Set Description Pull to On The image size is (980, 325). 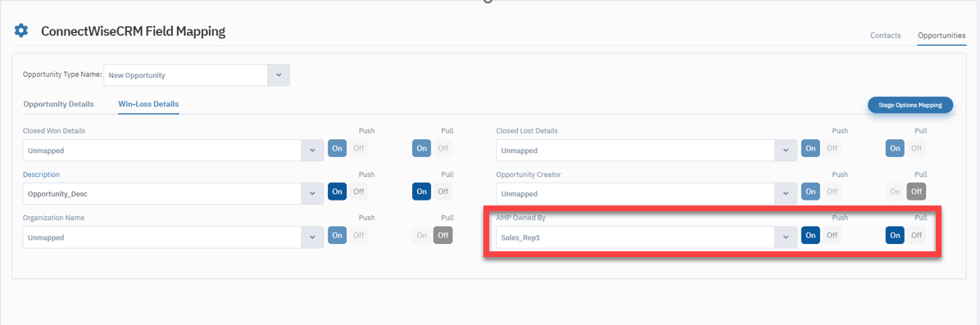click(x=422, y=192)
